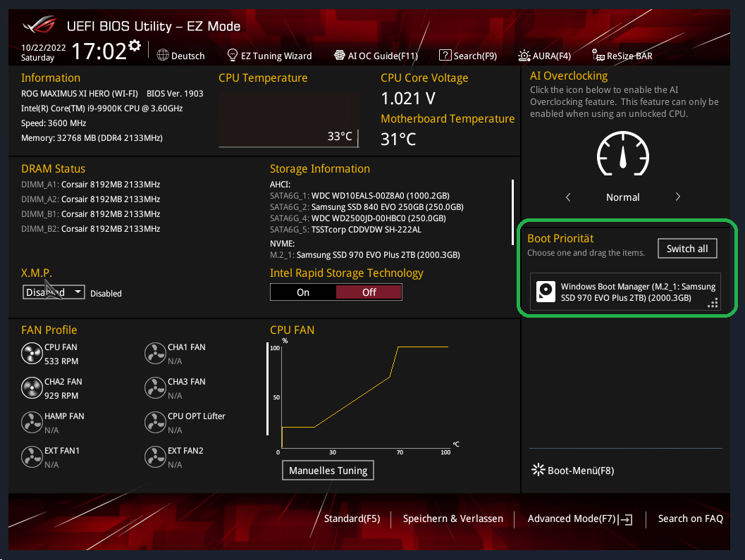This screenshot has height=560, width=745.
Task: Click SATA6G_5: TSSTcorp CDDVDW entry
Action: coord(345,230)
